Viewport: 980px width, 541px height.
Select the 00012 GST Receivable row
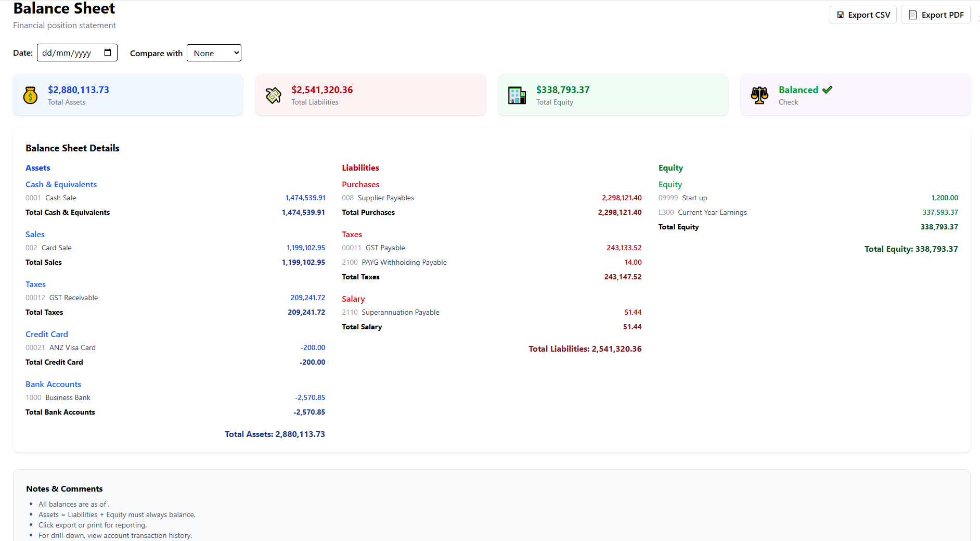click(x=175, y=298)
